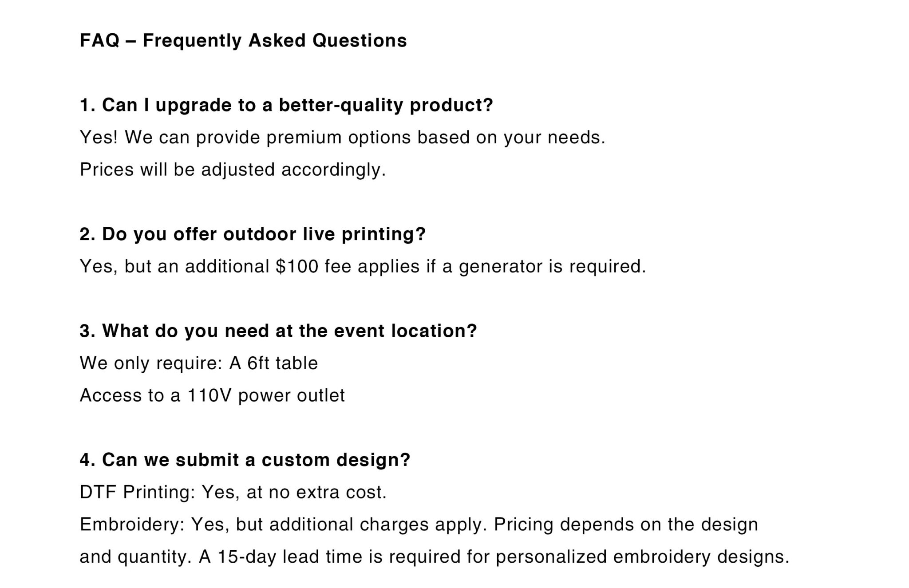
Task: Click the '6ft table' text
Action: pyautogui.click(x=282, y=363)
